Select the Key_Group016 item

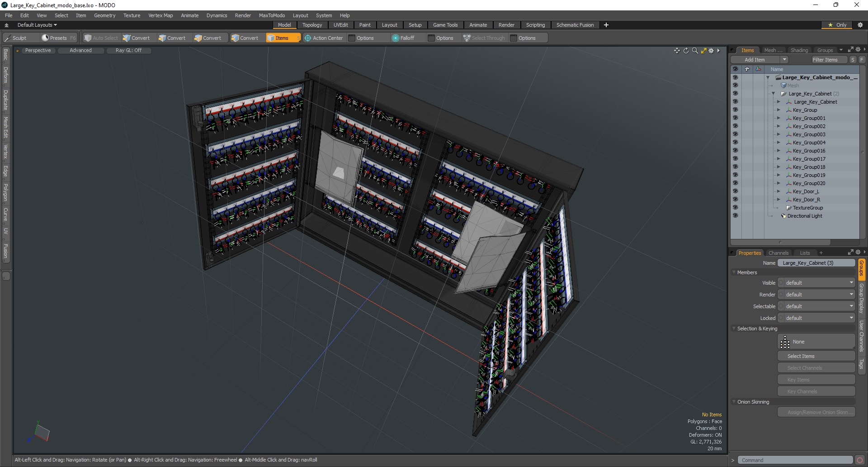pyautogui.click(x=809, y=151)
